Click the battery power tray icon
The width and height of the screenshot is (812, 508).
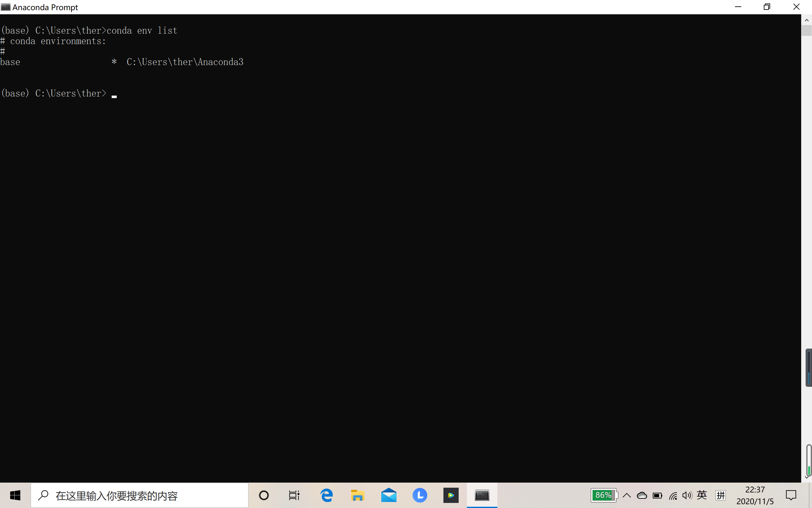[x=657, y=496]
